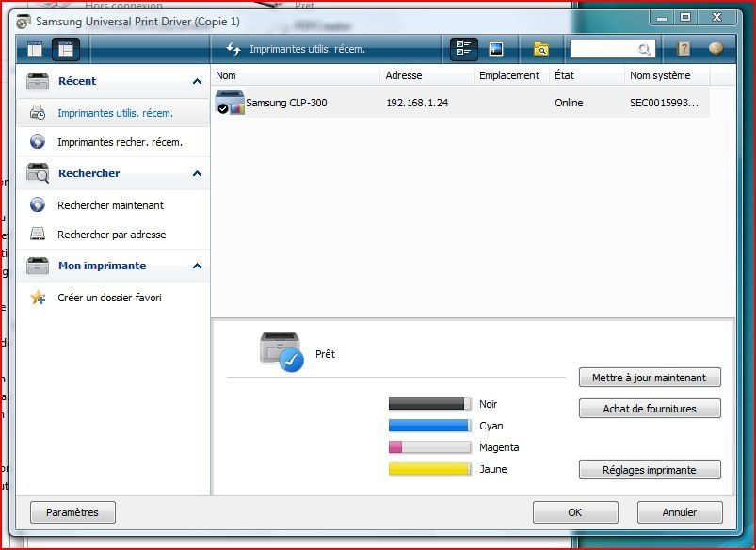Click the Prêt status text
Image resolution: width=756 pixels, height=550 pixels.
pyautogui.click(x=325, y=354)
